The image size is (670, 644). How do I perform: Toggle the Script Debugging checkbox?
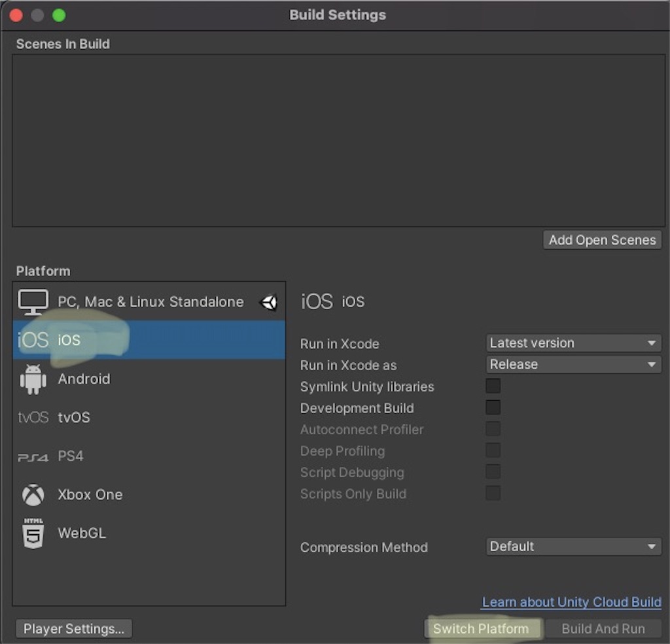pyautogui.click(x=493, y=471)
